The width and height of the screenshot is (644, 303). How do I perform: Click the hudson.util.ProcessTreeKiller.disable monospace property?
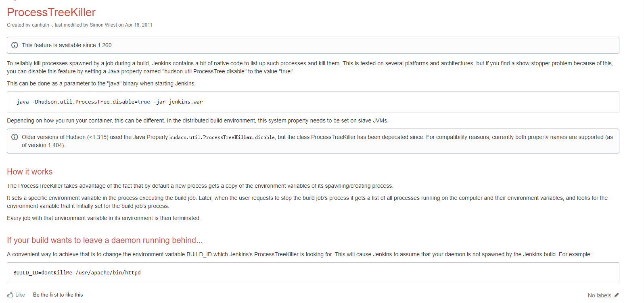click(x=222, y=137)
